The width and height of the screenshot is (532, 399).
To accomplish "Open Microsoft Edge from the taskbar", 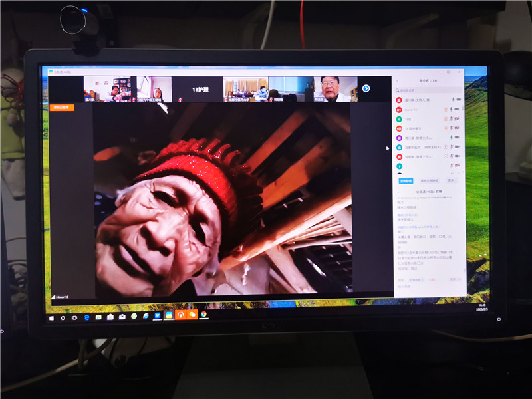I will [87, 317].
